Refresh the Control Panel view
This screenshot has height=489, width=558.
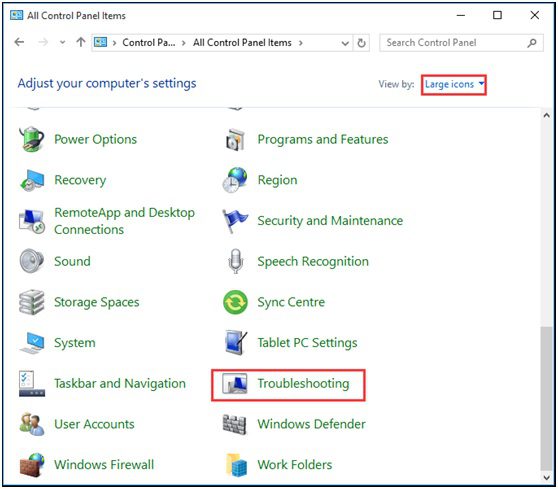click(361, 43)
